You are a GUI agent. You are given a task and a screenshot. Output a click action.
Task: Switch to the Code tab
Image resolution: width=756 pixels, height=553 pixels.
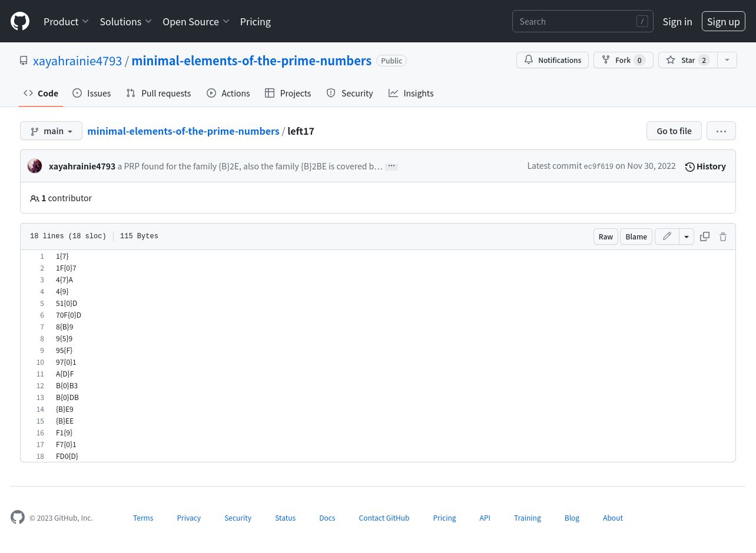[41, 93]
